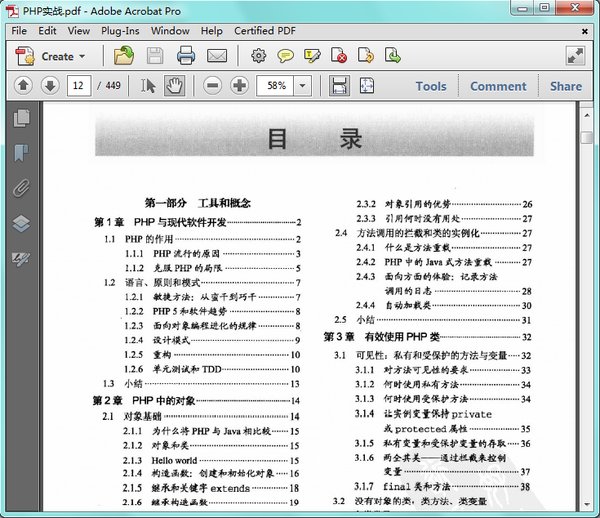Screen dimensions: 600x518
Task: Open the Plug-Ins menu
Action: tap(120, 31)
